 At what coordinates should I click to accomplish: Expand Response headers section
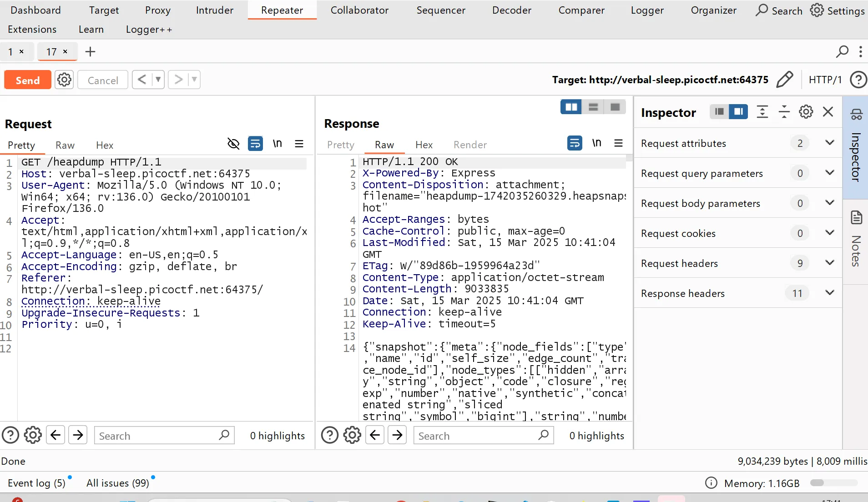click(x=829, y=293)
